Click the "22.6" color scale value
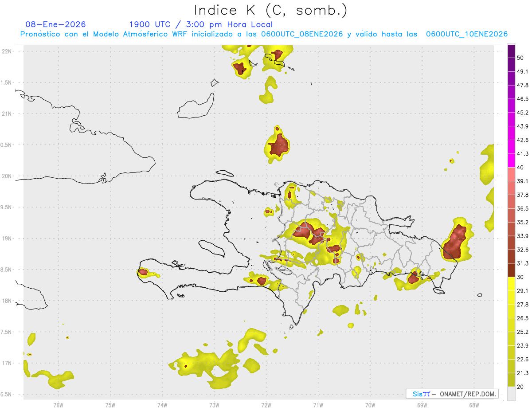 tap(523, 359)
